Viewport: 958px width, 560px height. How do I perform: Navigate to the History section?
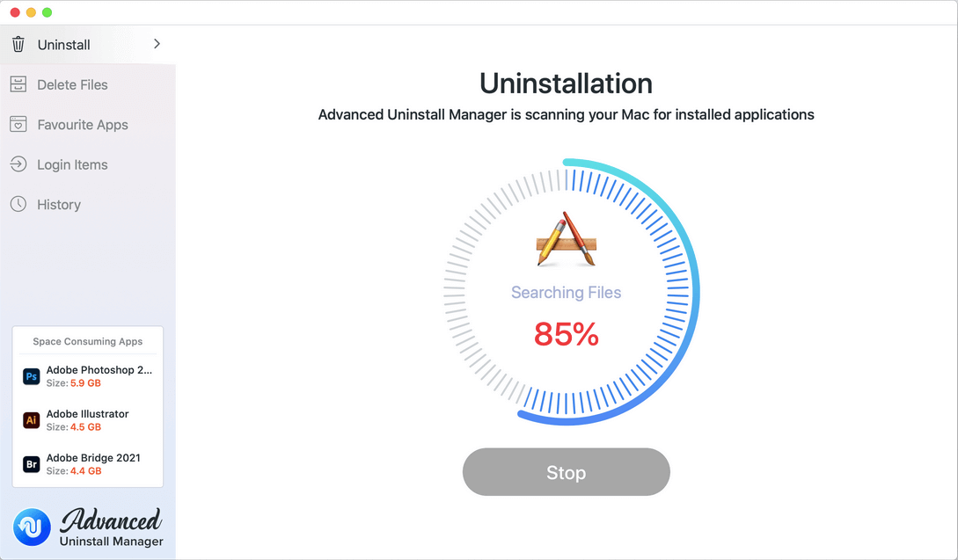(57, 204)
